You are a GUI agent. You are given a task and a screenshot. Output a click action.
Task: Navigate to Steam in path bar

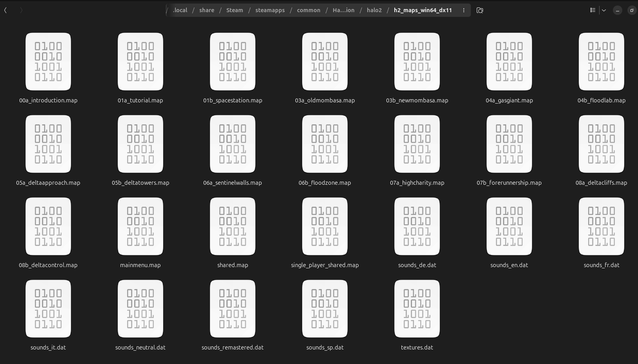pyautogui.click(x=235, y=10)
